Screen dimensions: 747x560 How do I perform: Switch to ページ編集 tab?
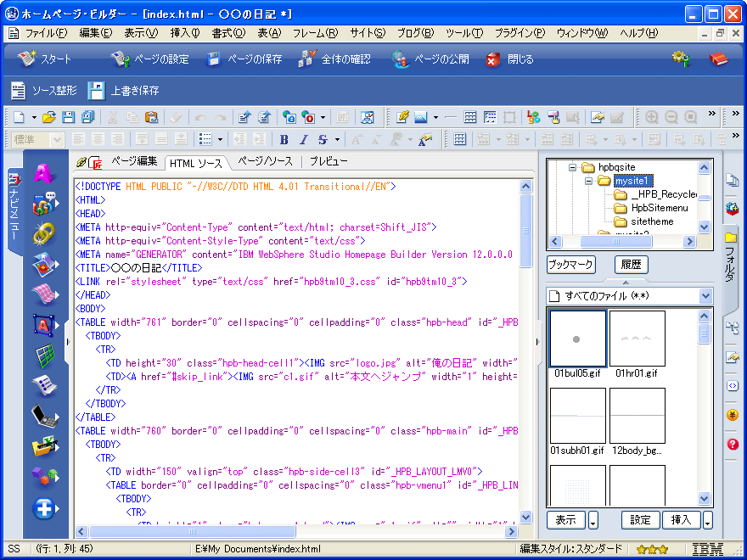134,161
